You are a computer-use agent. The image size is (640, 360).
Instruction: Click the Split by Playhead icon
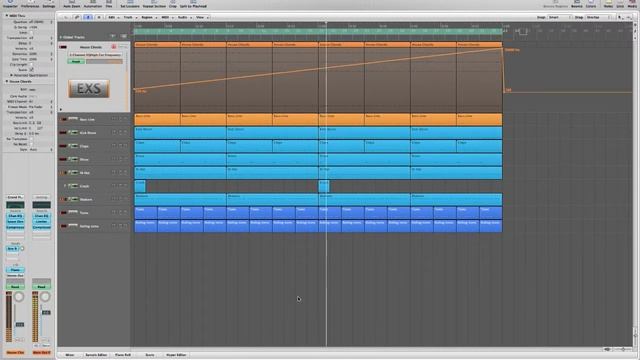193,4
